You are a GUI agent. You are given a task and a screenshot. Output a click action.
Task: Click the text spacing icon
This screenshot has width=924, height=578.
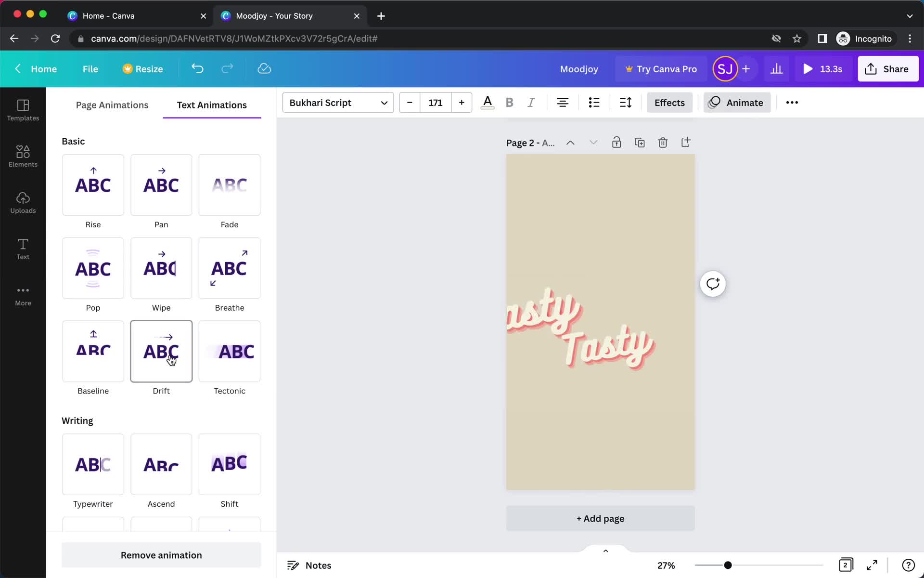pos(625,103)
